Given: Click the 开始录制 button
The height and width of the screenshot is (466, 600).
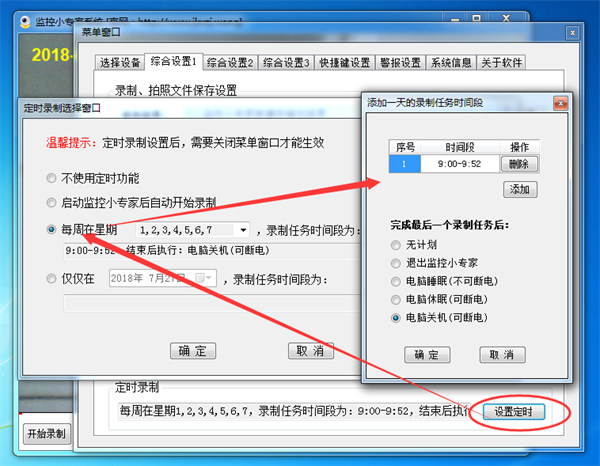Looking at the screenshot, I should click(47, 434).
